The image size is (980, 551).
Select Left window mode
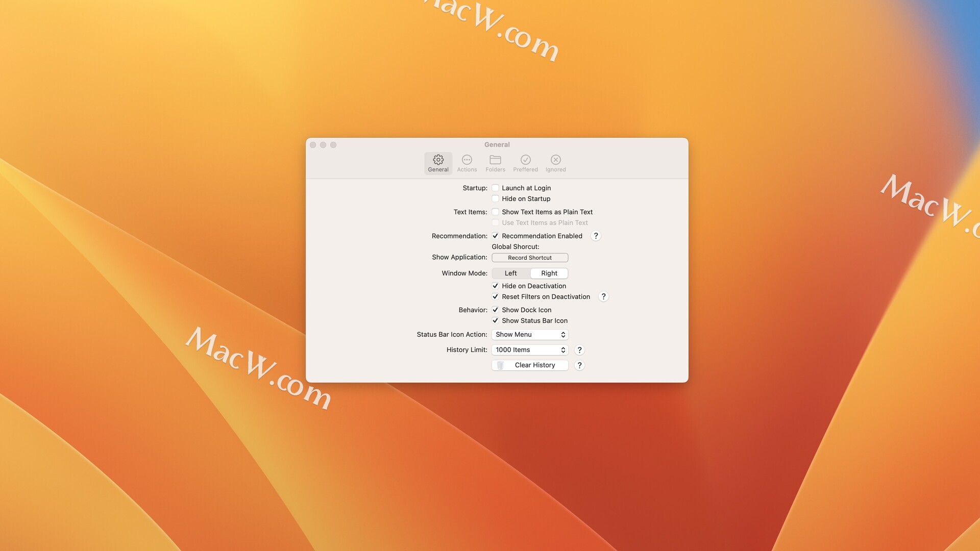pos(511,273)
